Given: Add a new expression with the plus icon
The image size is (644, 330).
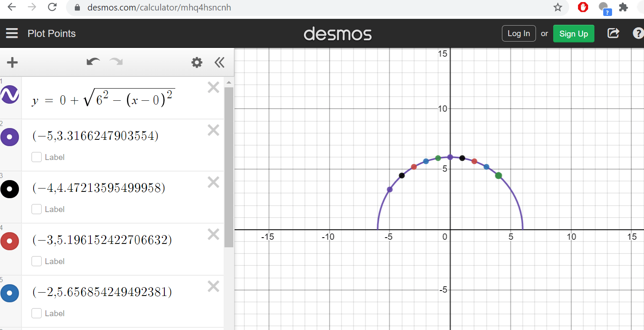Looking at the screenshot, I should click(12, 62).
